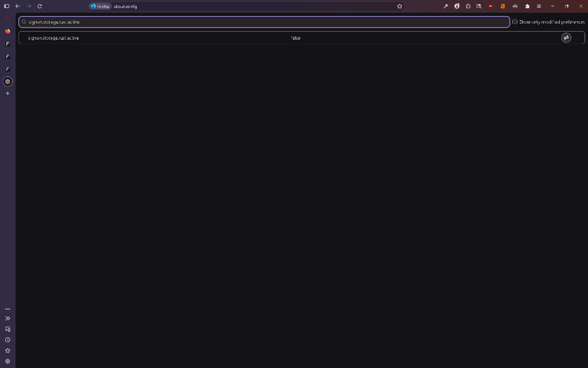This screenshot has height=368, width=588.
Task: Open the masked face extension icon
Action: [515, 6]
